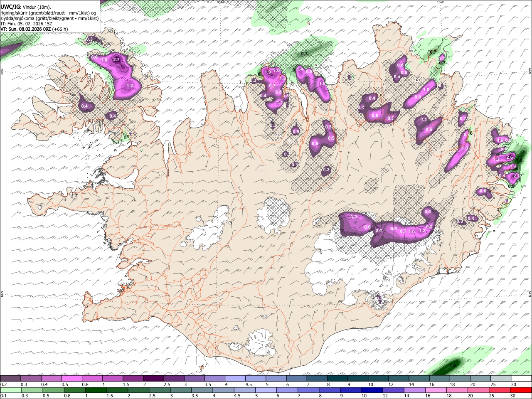Pick the bright red rain-scale swatch labeled 30
The height and width of the screenshot is (399, 532).
tap(521, 390)
